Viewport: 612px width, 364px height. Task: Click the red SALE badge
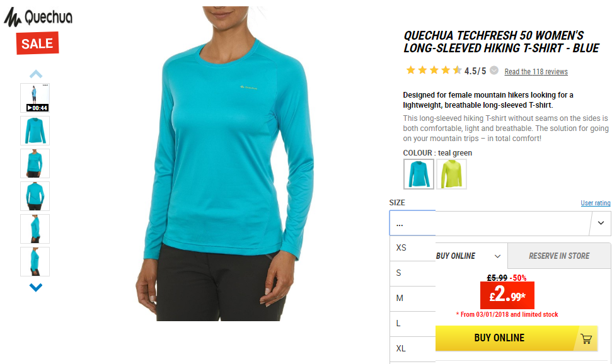click(37, 43)
